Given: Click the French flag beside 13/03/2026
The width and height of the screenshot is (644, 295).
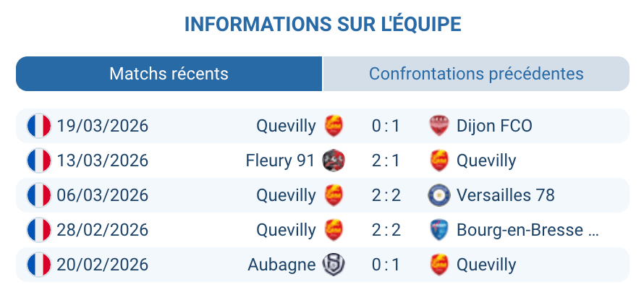Looking at the screenshot, I should click(39, 161).
